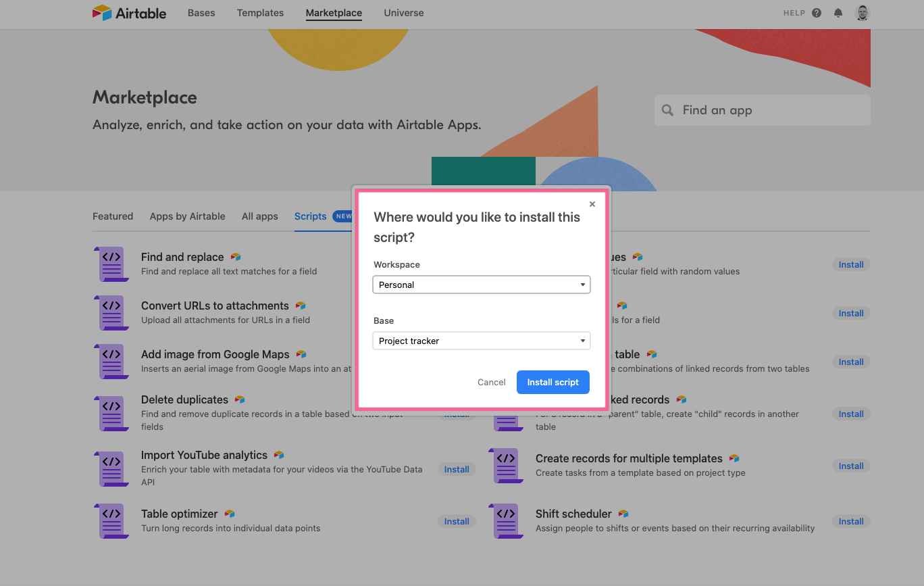
Task: Click the Add image from Google Maps script icon
Action: (111, 361)
